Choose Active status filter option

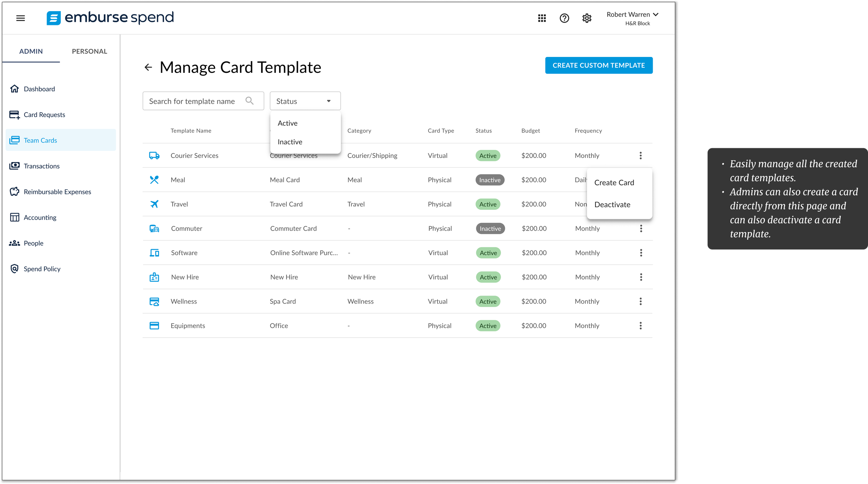[x=287, y=123]
